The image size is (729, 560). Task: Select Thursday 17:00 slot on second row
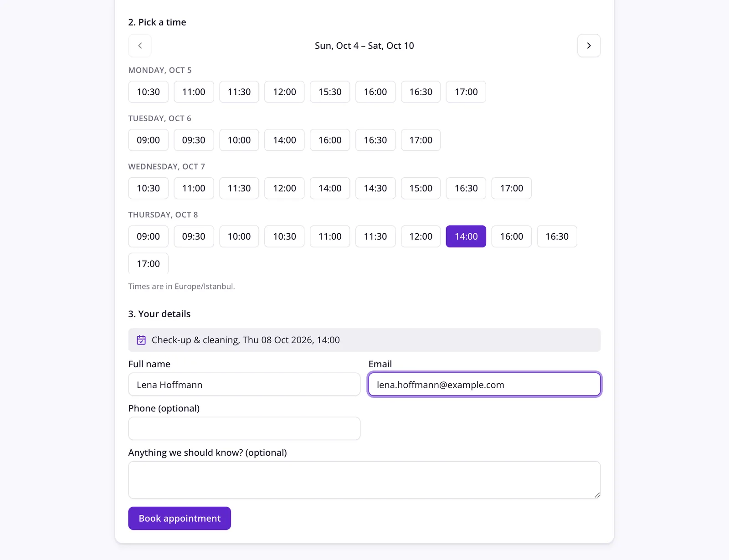pos(148,264)
